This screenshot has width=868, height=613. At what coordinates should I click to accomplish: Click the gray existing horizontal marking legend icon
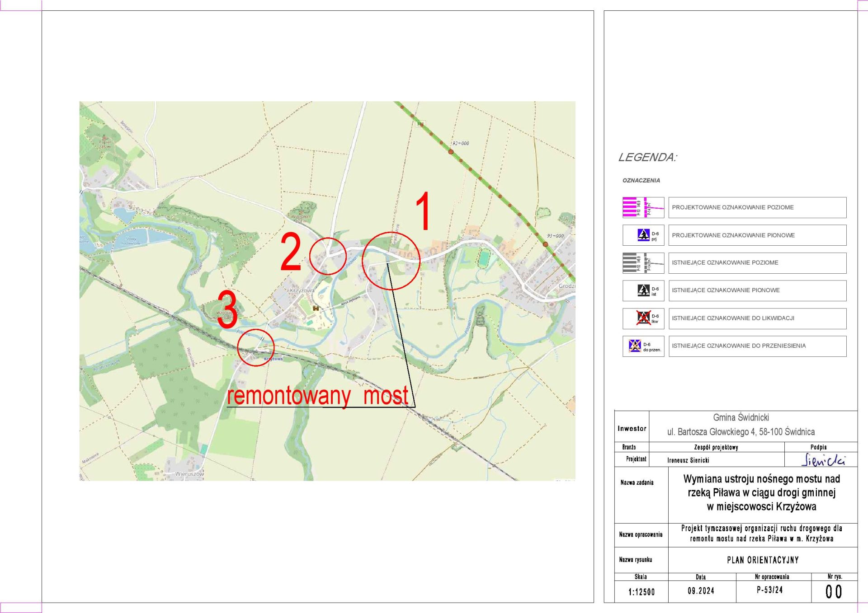643,263
